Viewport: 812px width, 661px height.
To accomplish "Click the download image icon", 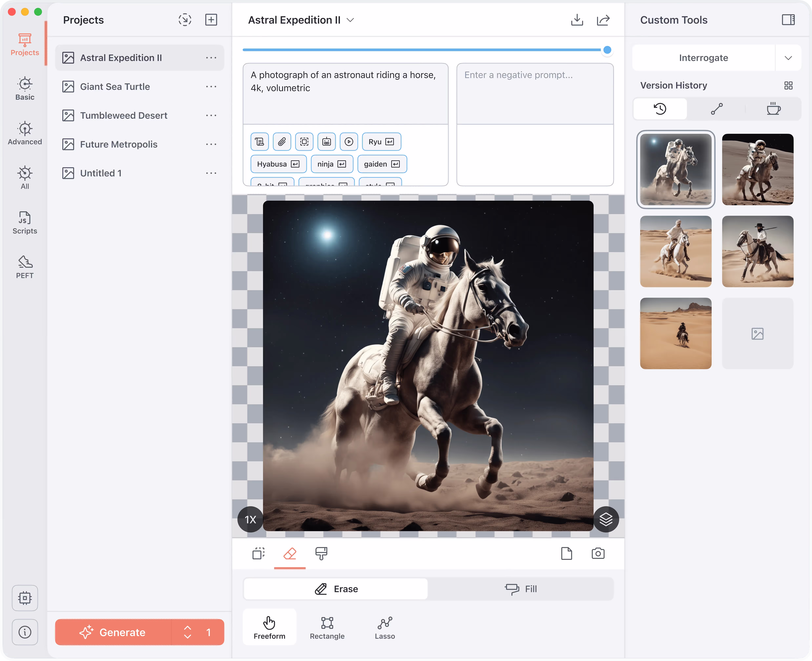I will [x=577, y=20].
